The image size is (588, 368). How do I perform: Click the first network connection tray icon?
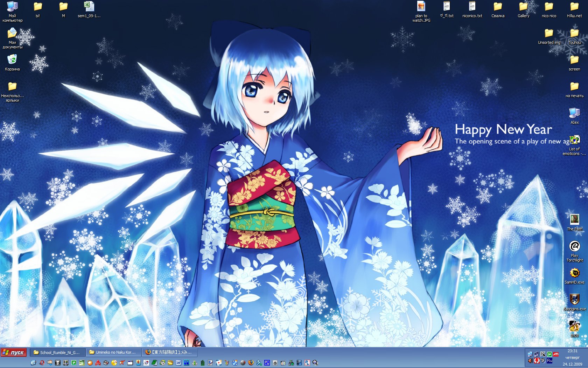[530, 354]
